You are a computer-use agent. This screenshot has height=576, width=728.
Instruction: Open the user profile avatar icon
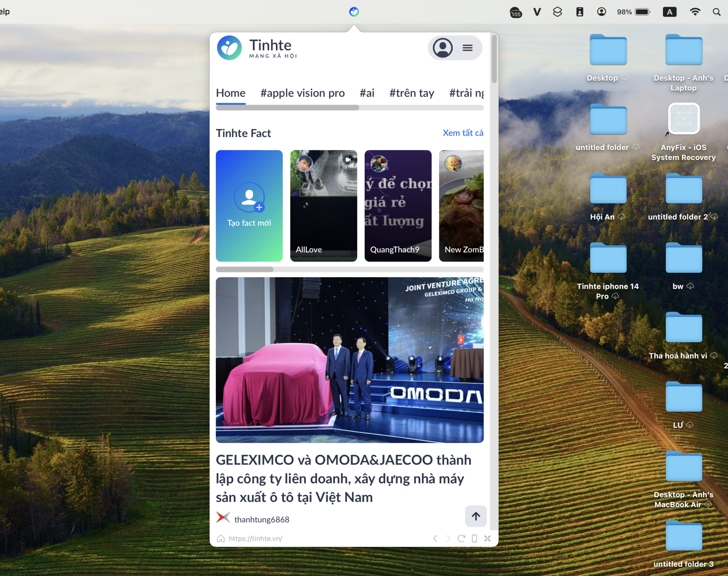[443, 48]
